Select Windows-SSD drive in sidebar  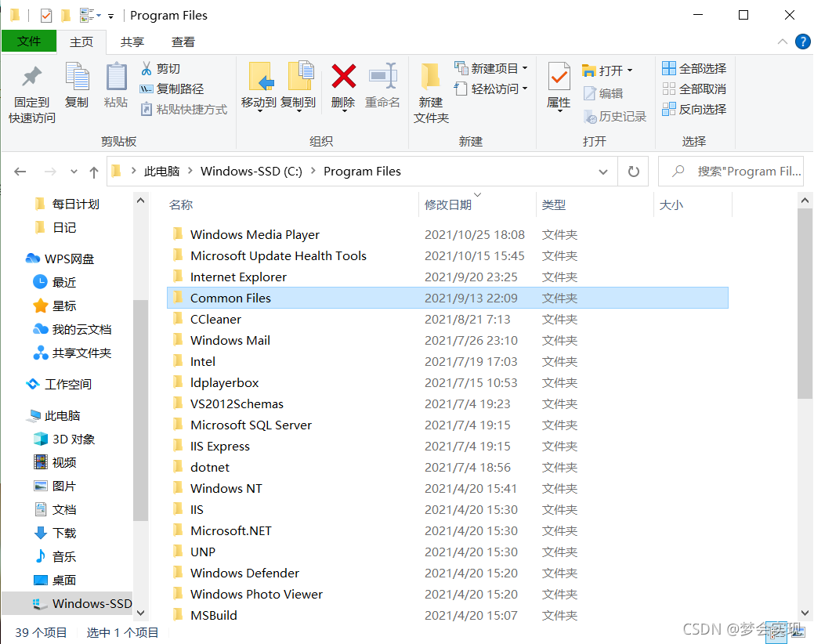tap(67, 603)
